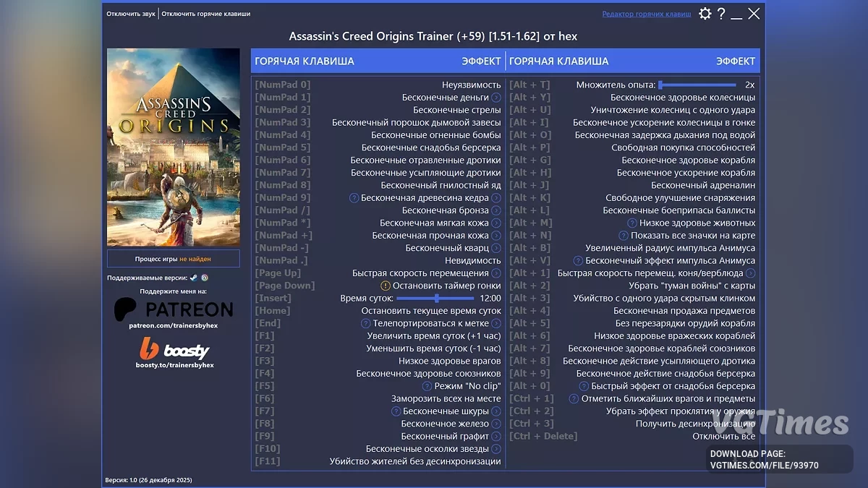Click the Assassin's Creed Origins cover image
Screen dimensions: 868x488
(174, 147)
